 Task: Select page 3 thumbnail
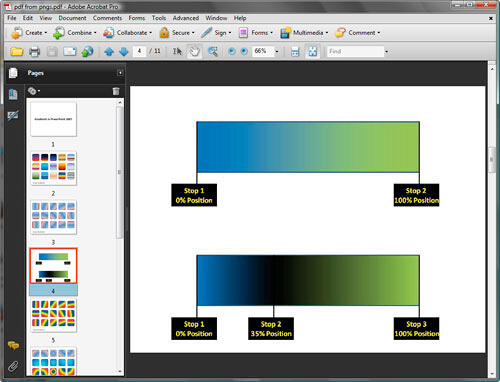tap(53, 217)
